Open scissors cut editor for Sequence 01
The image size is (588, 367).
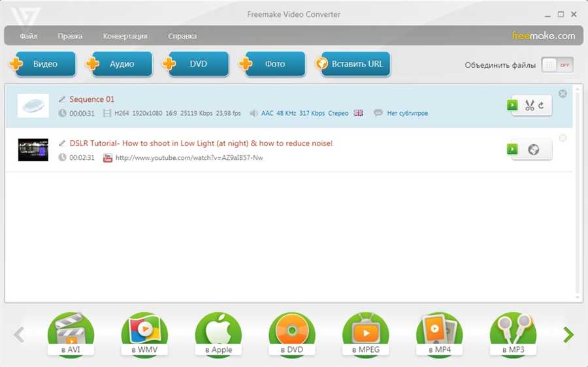pos(529,106)
